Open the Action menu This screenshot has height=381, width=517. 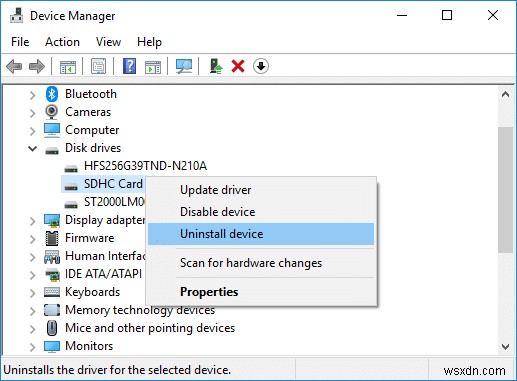coord(62,42)
